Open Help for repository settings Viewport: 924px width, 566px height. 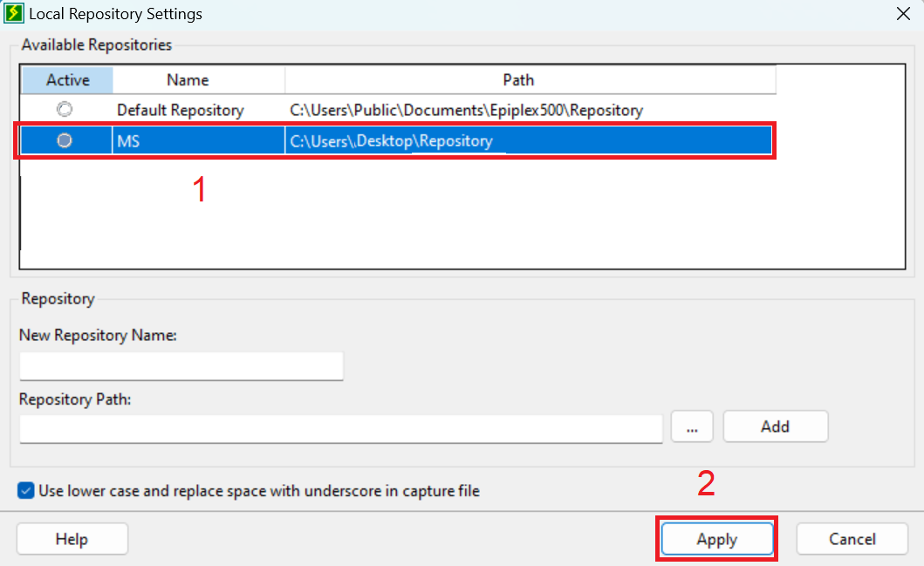[x=72, y=539]
